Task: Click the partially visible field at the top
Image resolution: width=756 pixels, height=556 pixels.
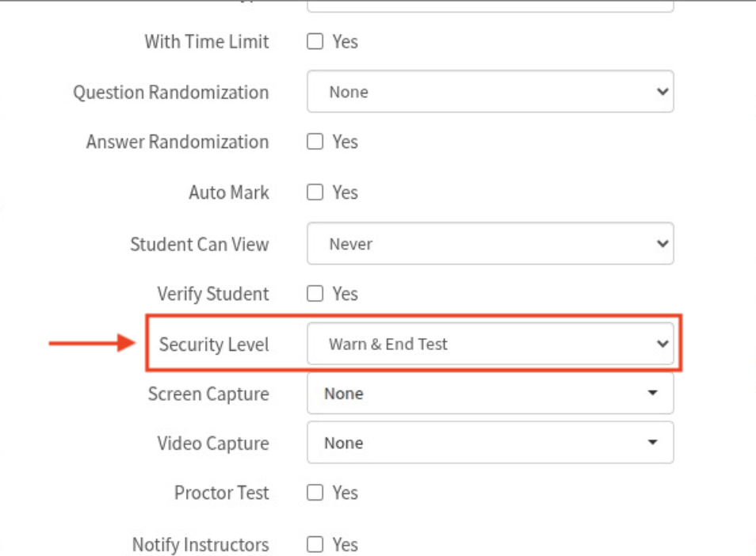Action: (x=490, y=6)
